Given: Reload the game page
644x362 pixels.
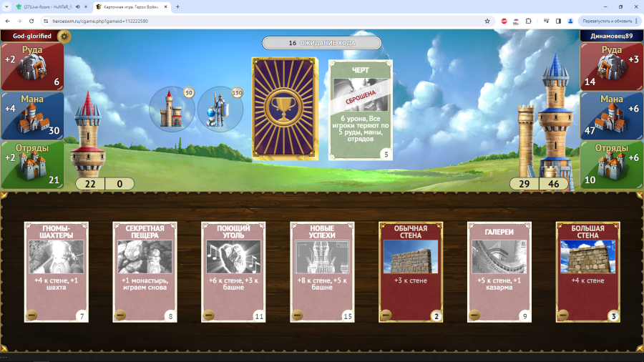Looking at the screenshot, I should point(31,21).
